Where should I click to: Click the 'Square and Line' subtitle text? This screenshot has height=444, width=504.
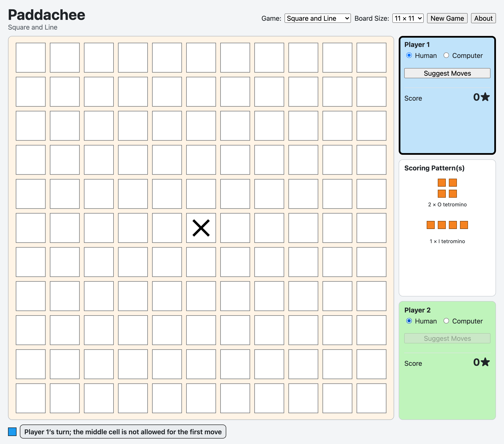33,27
